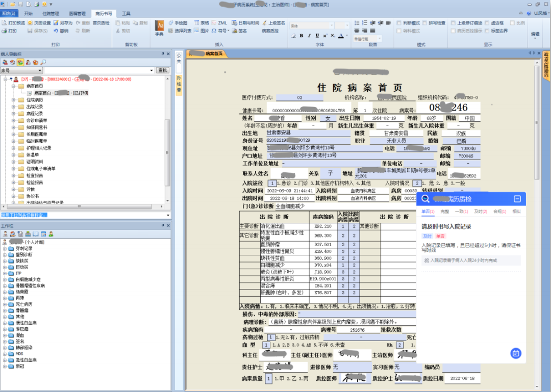Check the 上级修订痕迹 option

click(454, 23)
